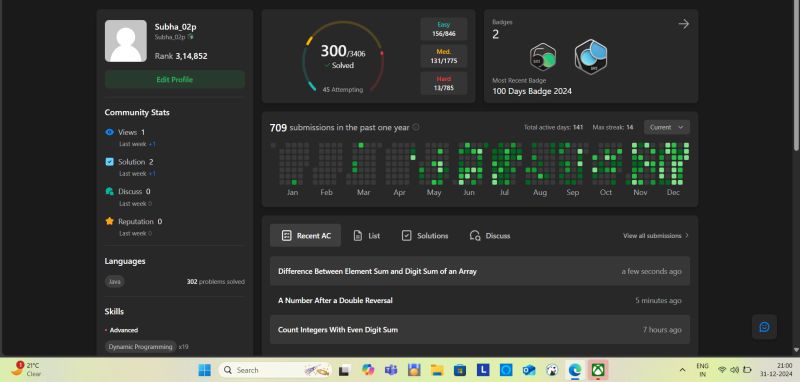Open File Explorer from the taskbar
800x382 pixels.
coord(437,370)
